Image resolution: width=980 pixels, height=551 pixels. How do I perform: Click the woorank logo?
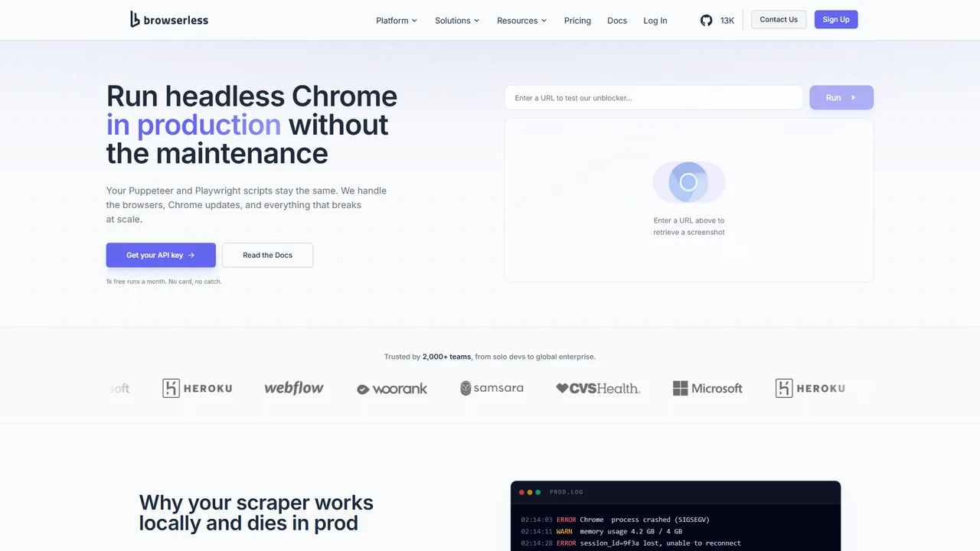pyautogui.click(x=392, y=389)
